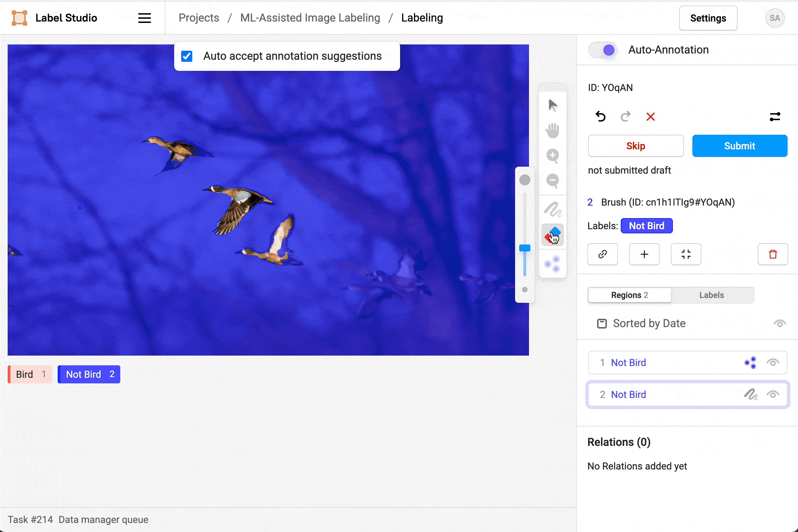
Task: Select the arrow selection tool
Action: point(552,105)
